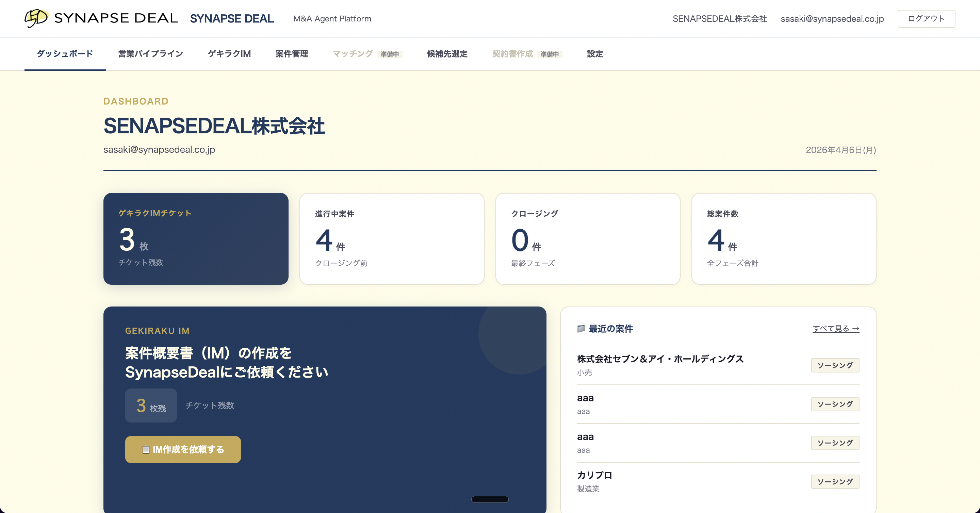The image size is (980, 513).
Task: Click the folder icon next to 最近の案件
Action: 581,329
